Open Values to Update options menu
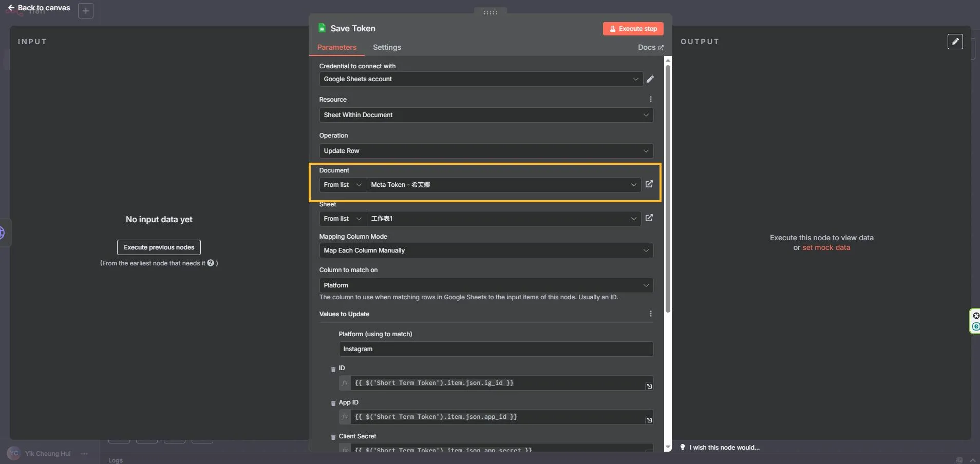The image size is (980, 464). coord(650,314)
